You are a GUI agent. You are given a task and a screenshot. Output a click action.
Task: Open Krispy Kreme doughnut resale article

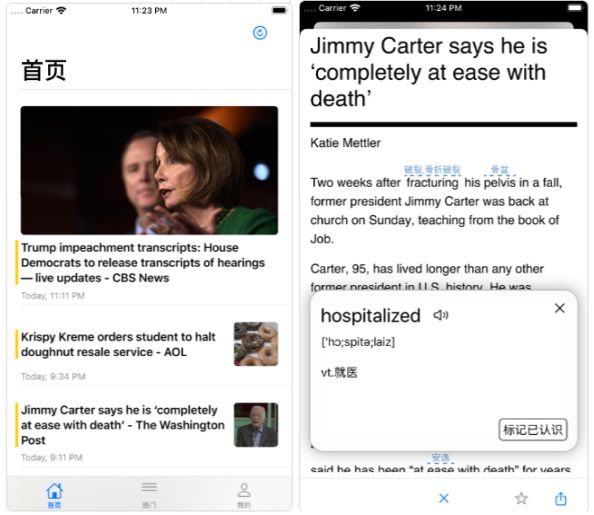pos(118,344)
